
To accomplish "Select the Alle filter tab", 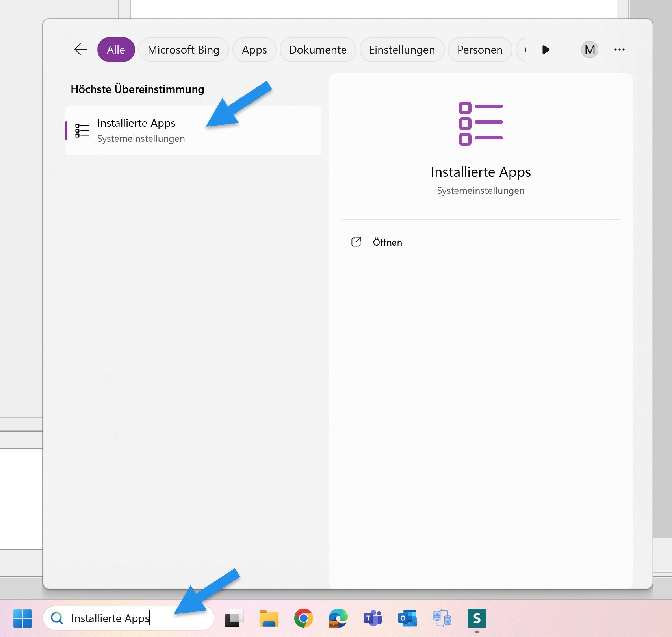I will 116,50.
